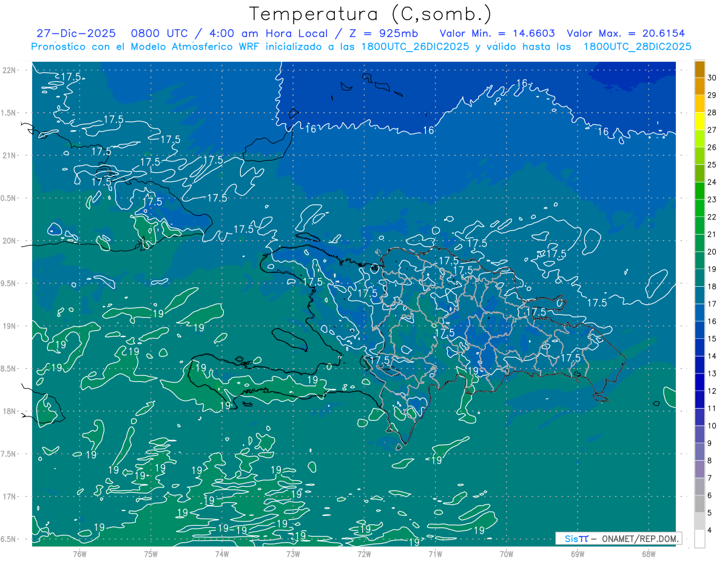728x562 pixels.
Task: Click the '19N' latitude axis label
Action: click(9, 326)
